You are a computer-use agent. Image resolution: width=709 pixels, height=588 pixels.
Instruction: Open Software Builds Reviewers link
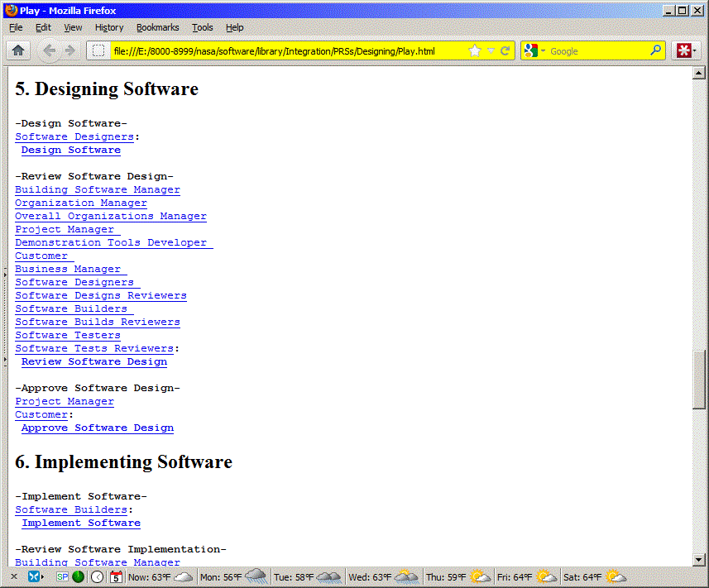[98, 322]
